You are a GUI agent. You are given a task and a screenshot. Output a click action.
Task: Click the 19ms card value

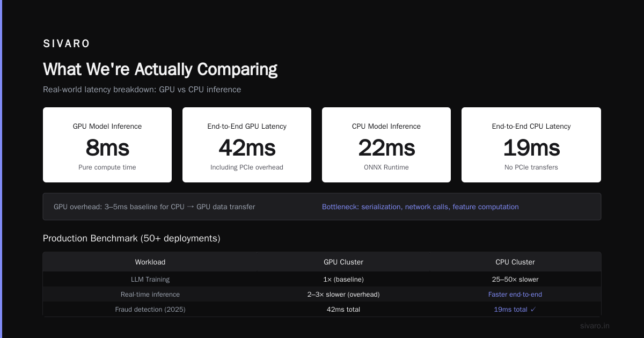(x=531, y=148)
